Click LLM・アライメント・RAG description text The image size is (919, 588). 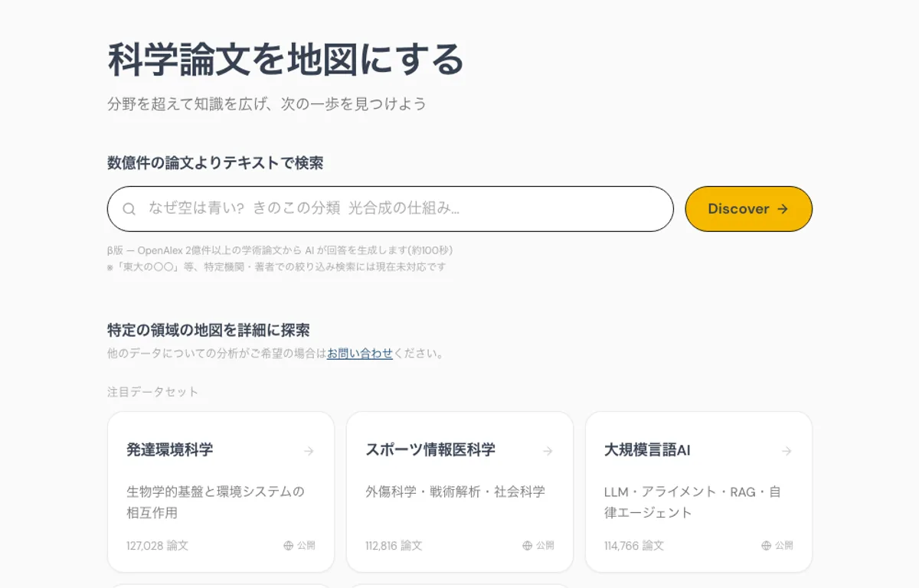(x=692, y=502)
